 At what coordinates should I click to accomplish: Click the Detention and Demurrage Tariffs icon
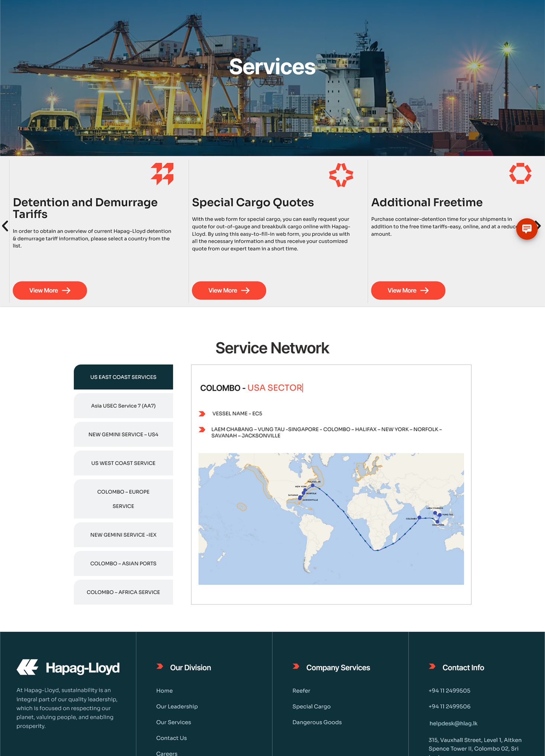[x=162, y=174]
